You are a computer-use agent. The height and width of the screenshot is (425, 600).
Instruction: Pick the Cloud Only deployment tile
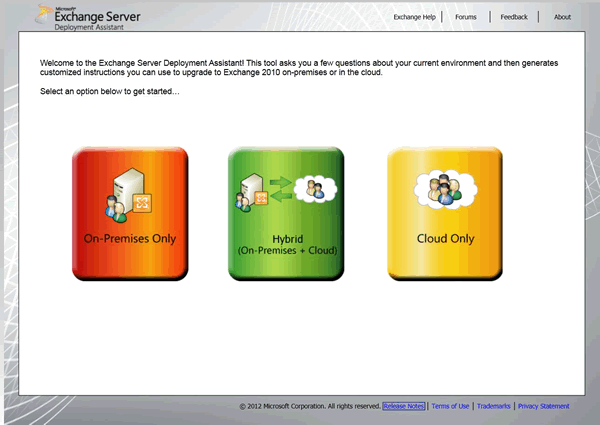445,213
